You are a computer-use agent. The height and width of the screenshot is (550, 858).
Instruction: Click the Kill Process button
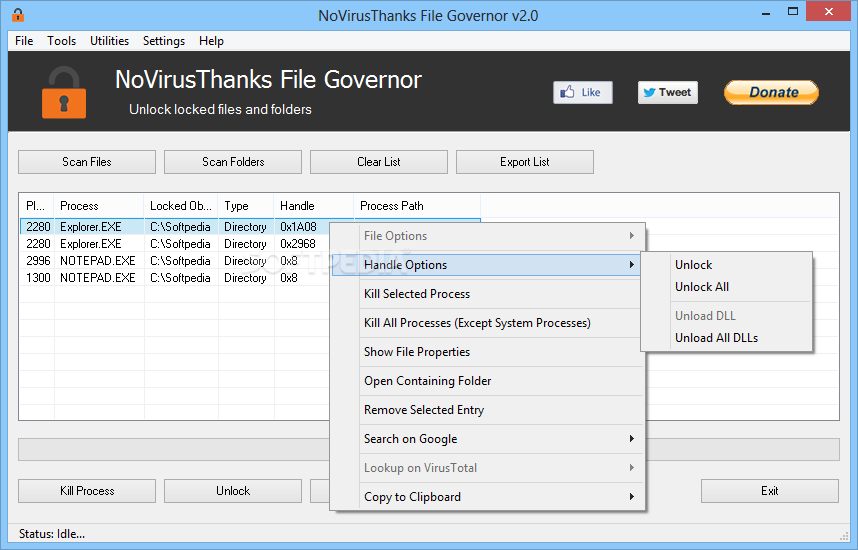click(x=87, y=491)
